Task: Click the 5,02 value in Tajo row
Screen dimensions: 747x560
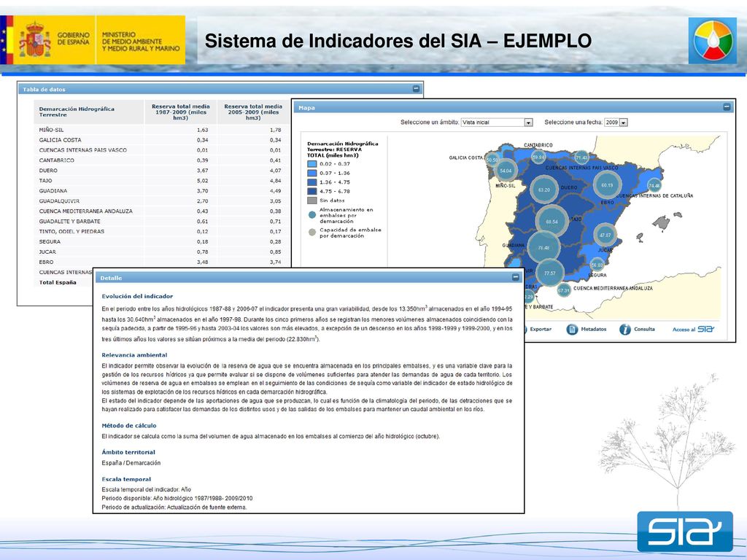Action: [203, 181]
